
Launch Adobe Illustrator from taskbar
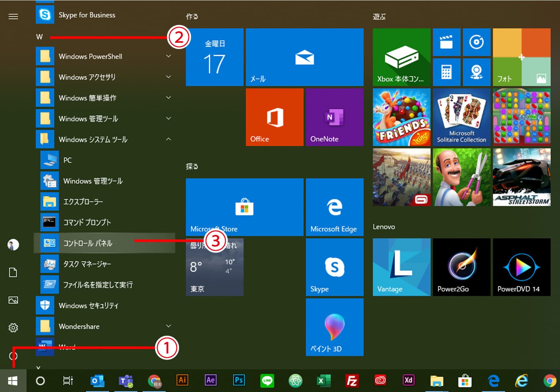click(x=182, y=380)
